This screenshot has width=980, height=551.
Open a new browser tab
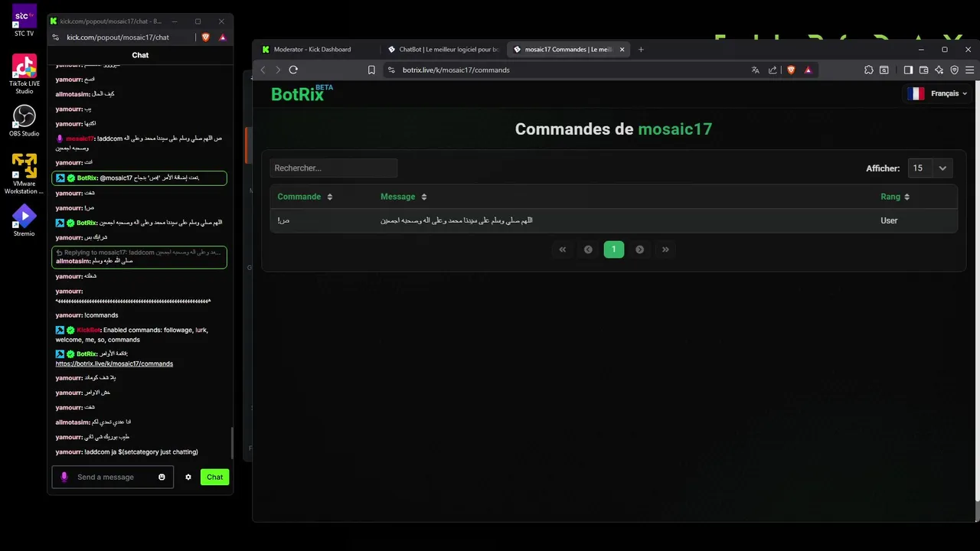642,49
